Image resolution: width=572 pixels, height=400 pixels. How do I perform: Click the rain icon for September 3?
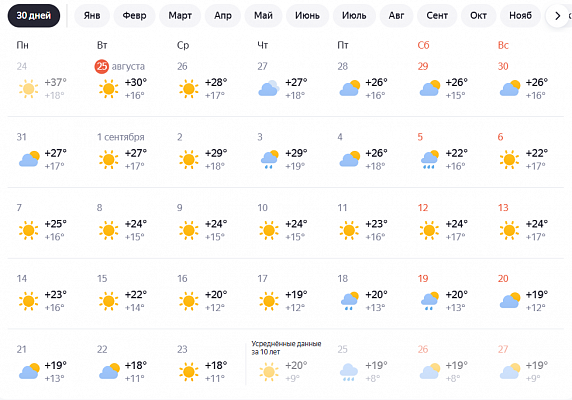point(269,159)
